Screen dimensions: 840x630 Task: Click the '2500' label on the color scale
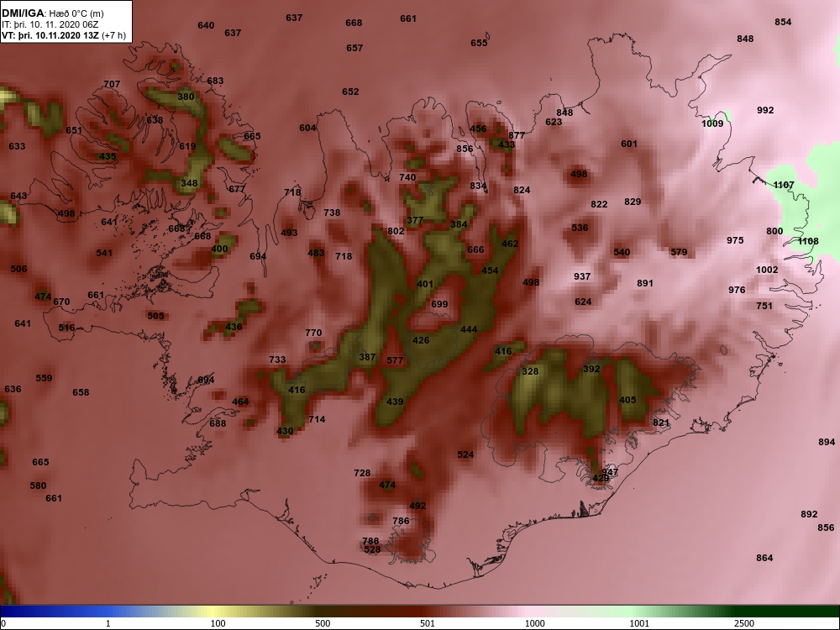pos(744,623)
